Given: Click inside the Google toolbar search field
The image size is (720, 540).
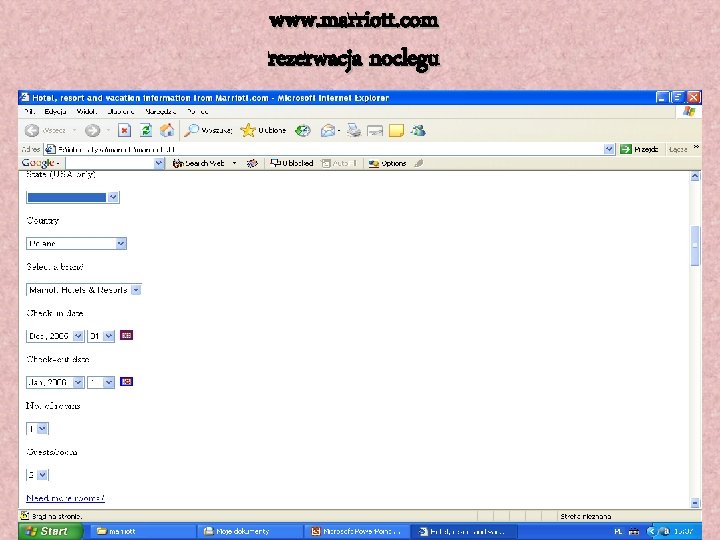Looking at the screenshot, I should pyautogui.click(x=115, y=163).
